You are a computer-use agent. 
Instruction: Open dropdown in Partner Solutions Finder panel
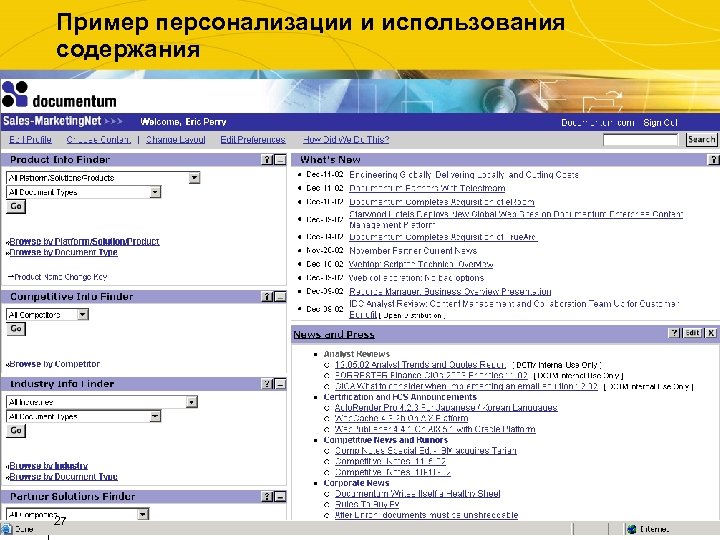(x=143, y=514)
